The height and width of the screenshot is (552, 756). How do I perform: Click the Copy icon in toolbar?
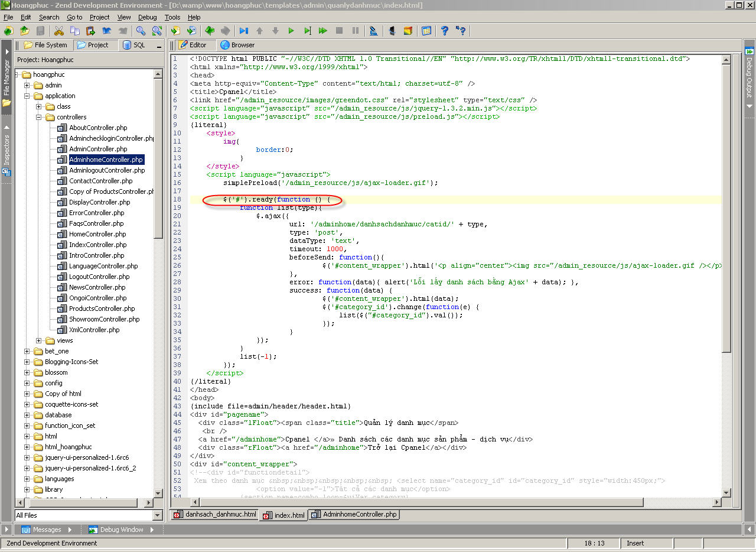[74, 31]
